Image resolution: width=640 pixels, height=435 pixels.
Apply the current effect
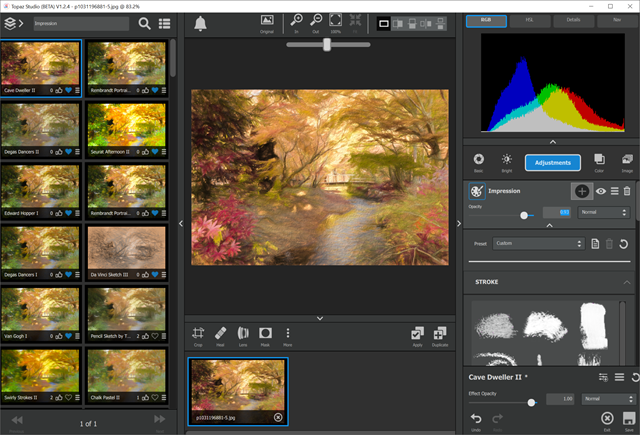coord(417,337)
